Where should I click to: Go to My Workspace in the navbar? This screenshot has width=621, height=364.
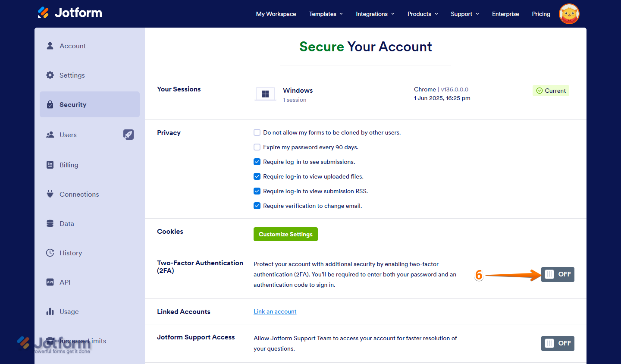tap(276, 14)
